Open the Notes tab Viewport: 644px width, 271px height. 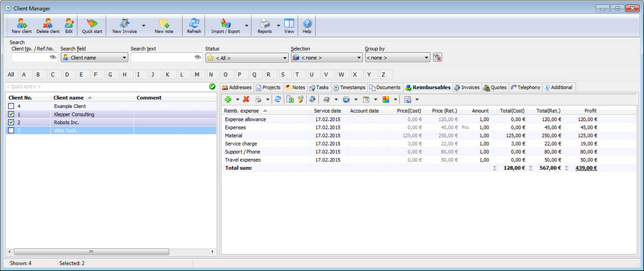[x=295, y=87]
